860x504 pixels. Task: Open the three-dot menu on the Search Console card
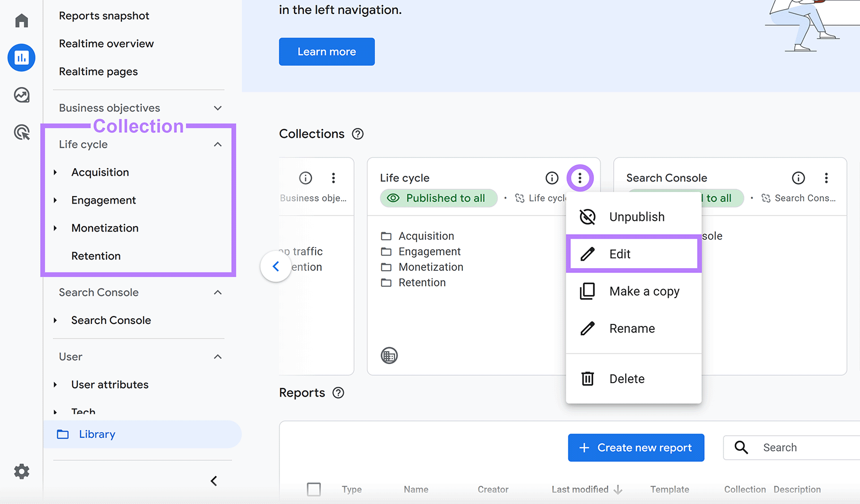[827, 178]
